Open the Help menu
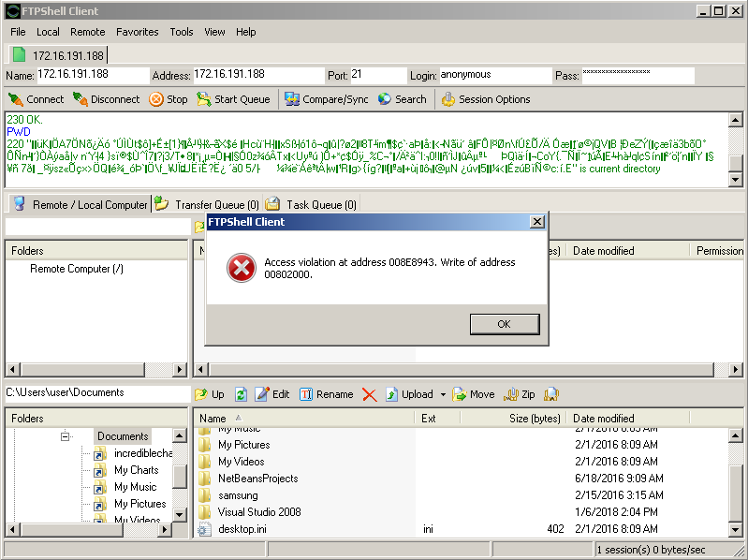This screenshot has height=560, width=748. pyautogui.click(x=245, y=32)
